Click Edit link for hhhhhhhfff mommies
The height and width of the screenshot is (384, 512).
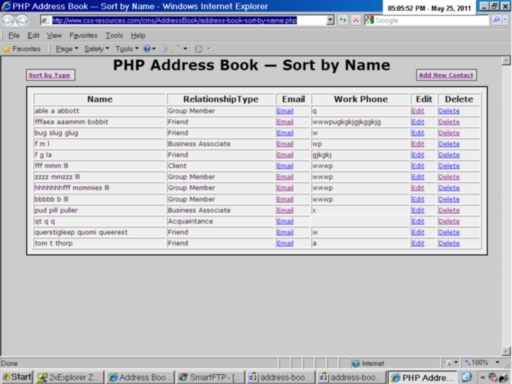click(418, 188)
